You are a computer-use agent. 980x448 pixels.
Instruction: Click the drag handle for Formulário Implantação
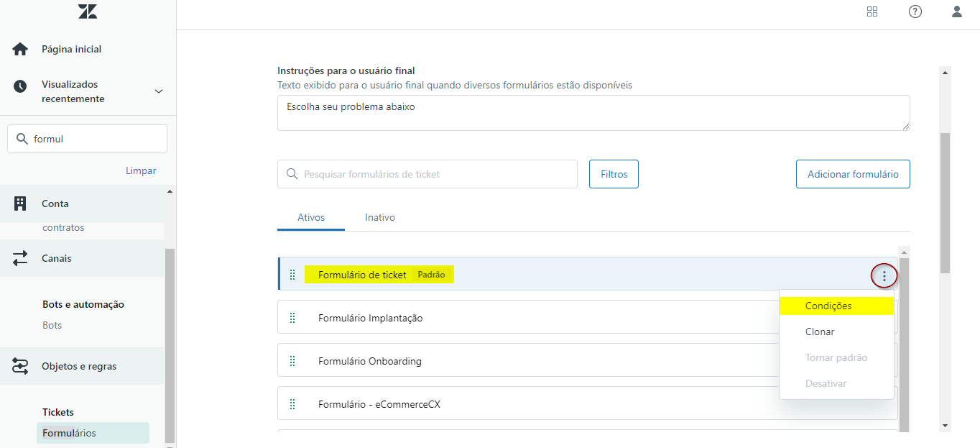point(292,318)
